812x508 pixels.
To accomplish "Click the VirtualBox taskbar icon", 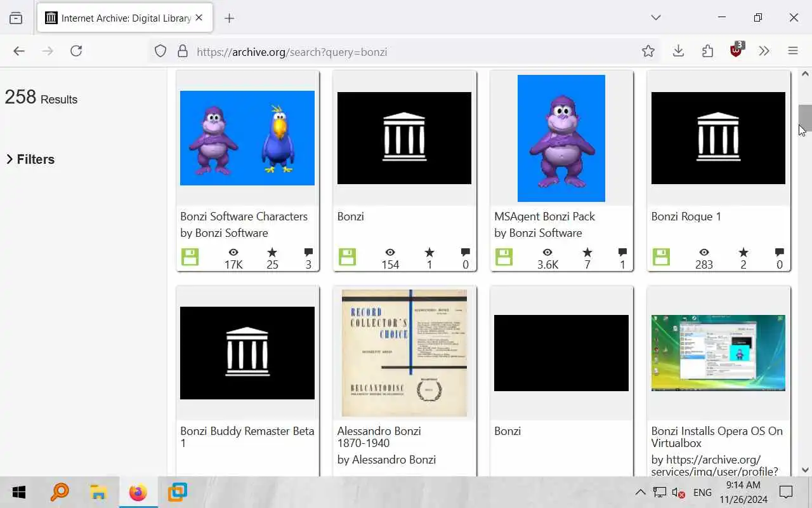I will (x=177, y=492).
